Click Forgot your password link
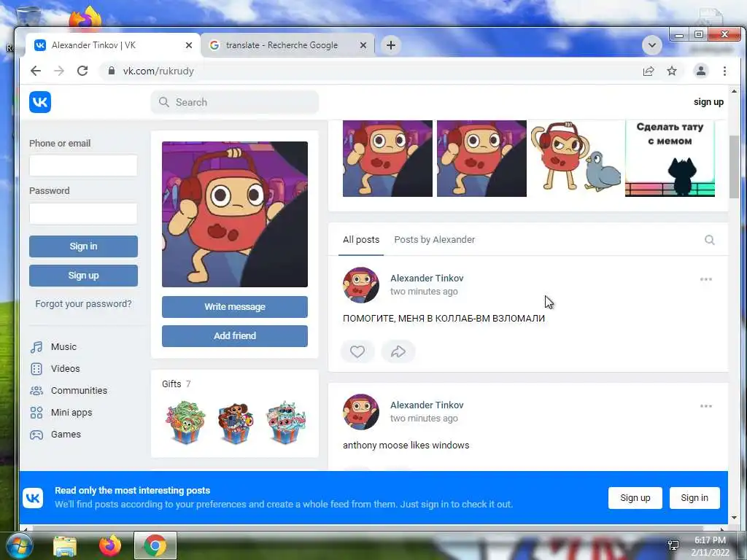 [x=83, y=304]
